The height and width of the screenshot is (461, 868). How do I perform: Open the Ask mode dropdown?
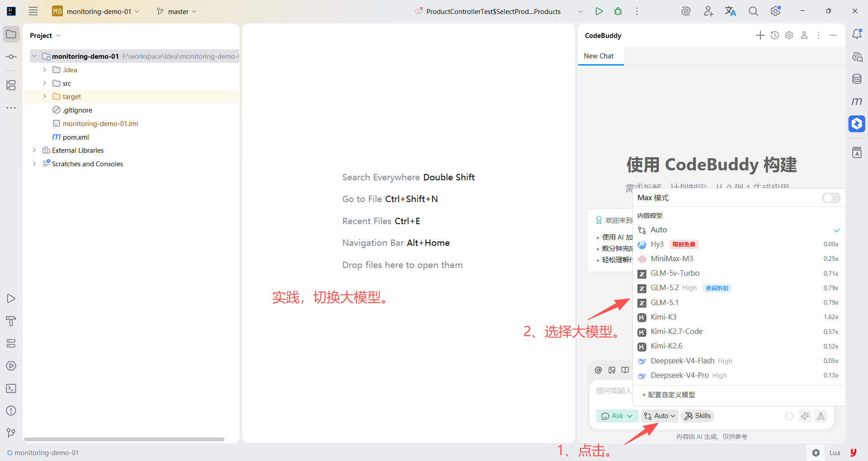pyautogui.click(x=617, y=416)
